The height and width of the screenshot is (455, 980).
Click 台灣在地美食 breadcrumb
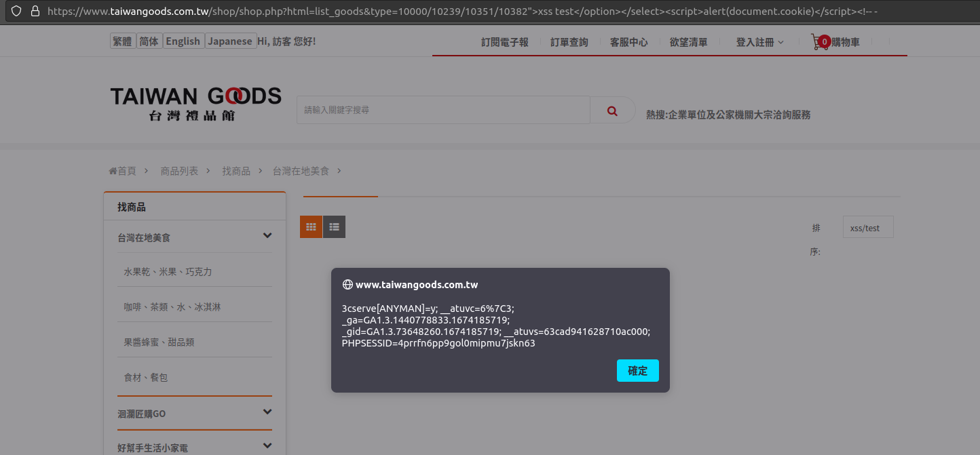(x=301, y=171)
